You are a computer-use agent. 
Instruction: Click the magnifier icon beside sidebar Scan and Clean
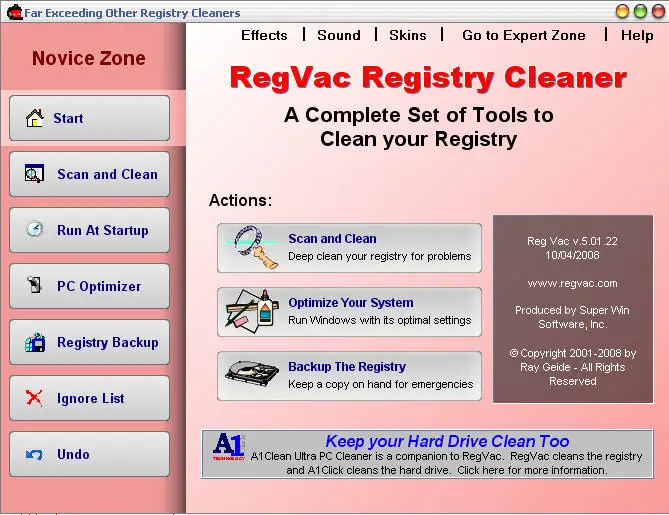34,174
